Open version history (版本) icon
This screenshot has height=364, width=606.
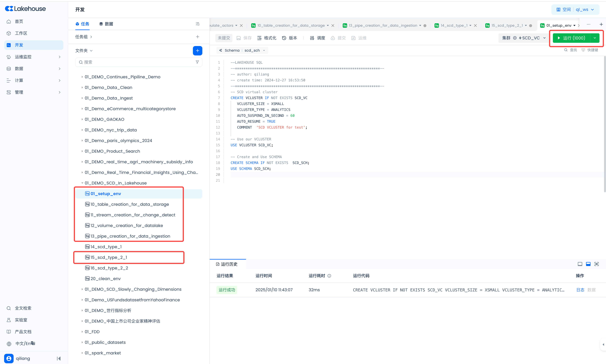click(x=284, y=38)
